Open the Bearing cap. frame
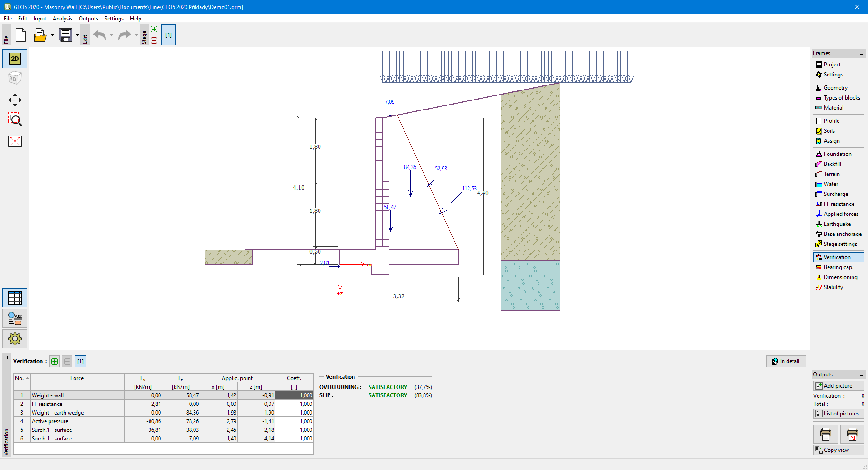The width and height of the screenshot is (868, 470). tap(838, 267)
